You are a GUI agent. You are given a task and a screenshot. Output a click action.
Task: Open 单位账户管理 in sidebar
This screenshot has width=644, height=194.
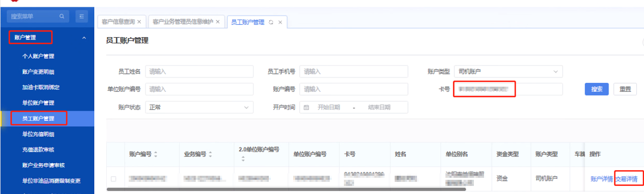tap(38, 103)
